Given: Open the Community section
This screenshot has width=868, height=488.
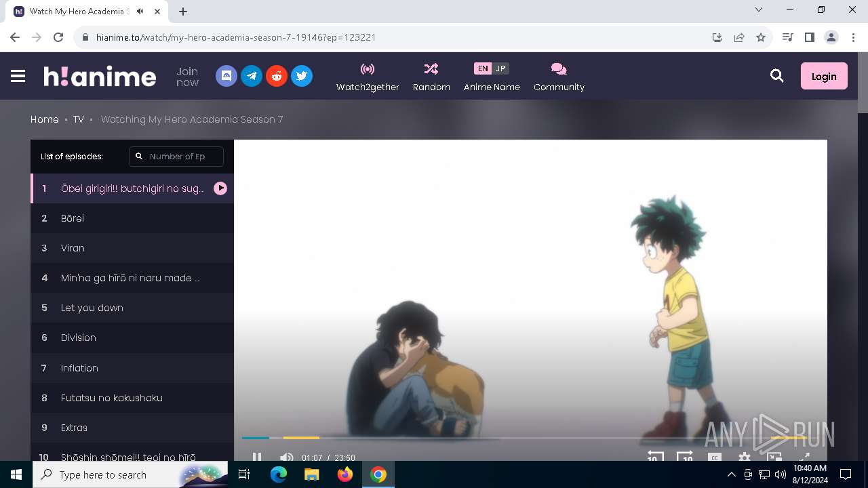Looking at the screenshot, I should [x=559, y=77].
